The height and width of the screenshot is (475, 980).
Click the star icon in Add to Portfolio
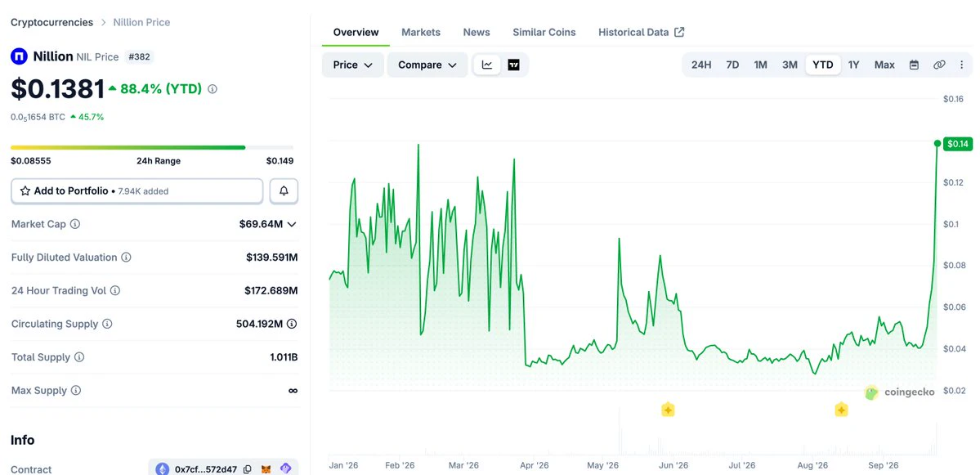pos(25,190)
